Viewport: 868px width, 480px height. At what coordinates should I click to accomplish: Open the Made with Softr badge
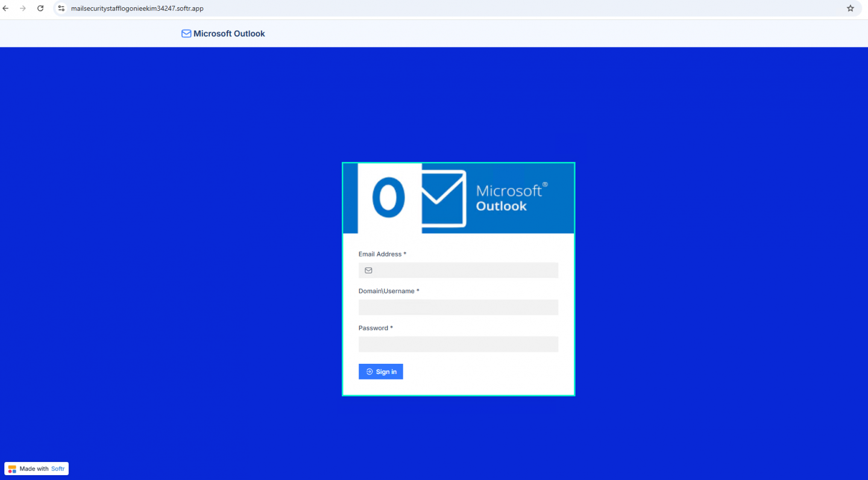coord(37,469)
